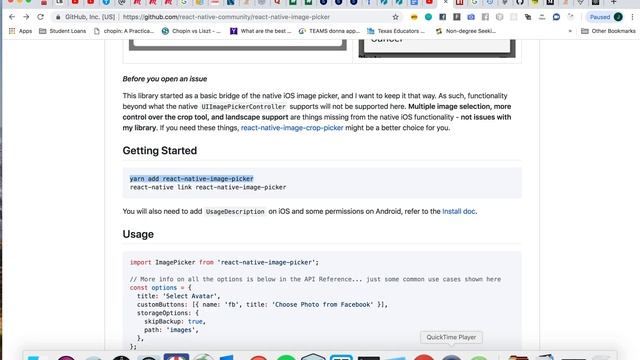Click the 'title: Select Avatar' code line
Viewport: 640px width, 360px height.
point(178,296)
